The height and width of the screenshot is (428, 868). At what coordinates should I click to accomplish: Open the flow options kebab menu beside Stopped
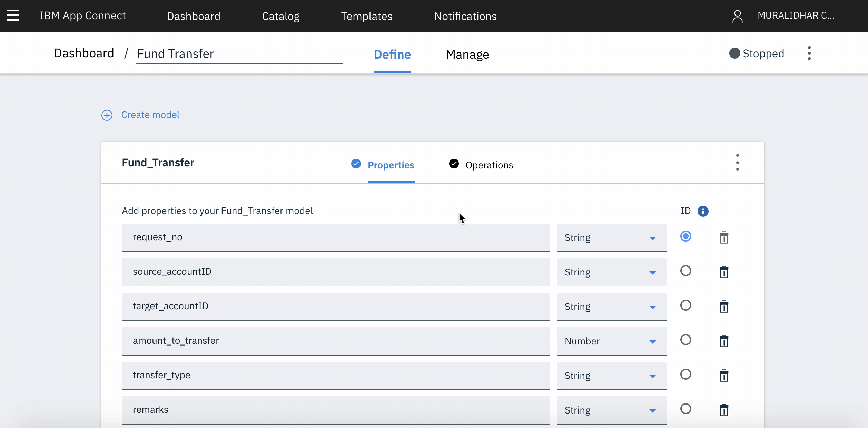809,53
